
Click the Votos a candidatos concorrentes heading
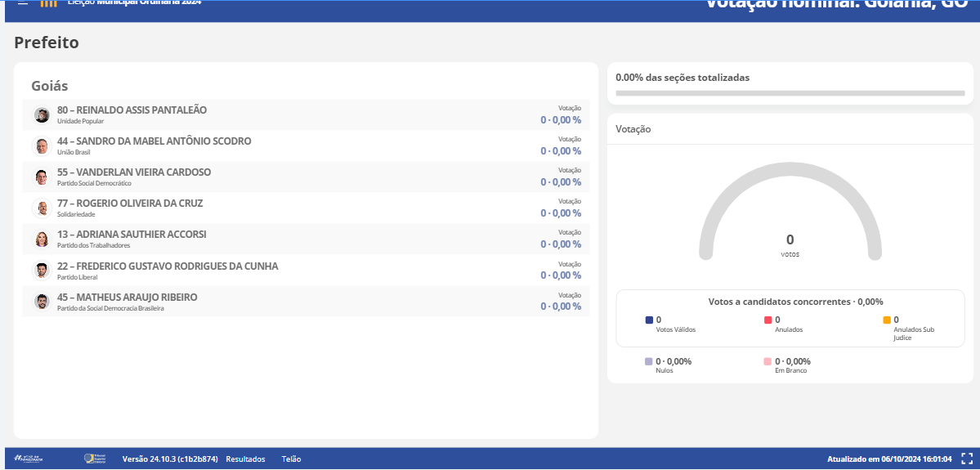795,302
